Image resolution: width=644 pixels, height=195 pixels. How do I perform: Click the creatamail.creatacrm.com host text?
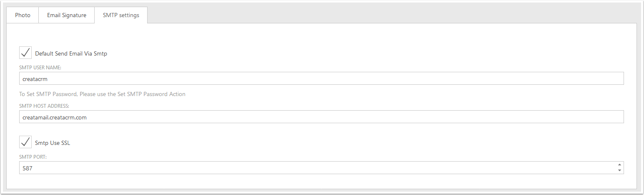(55, 117)
